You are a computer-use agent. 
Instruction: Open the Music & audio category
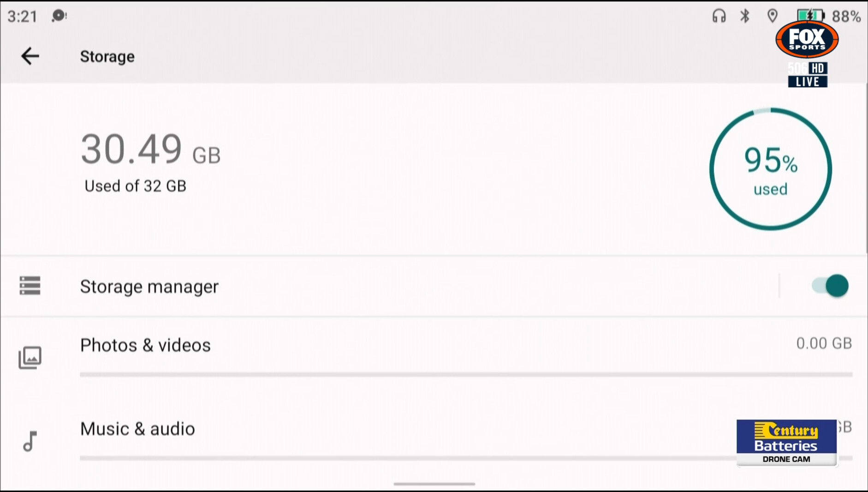click(x=137, y=429)
